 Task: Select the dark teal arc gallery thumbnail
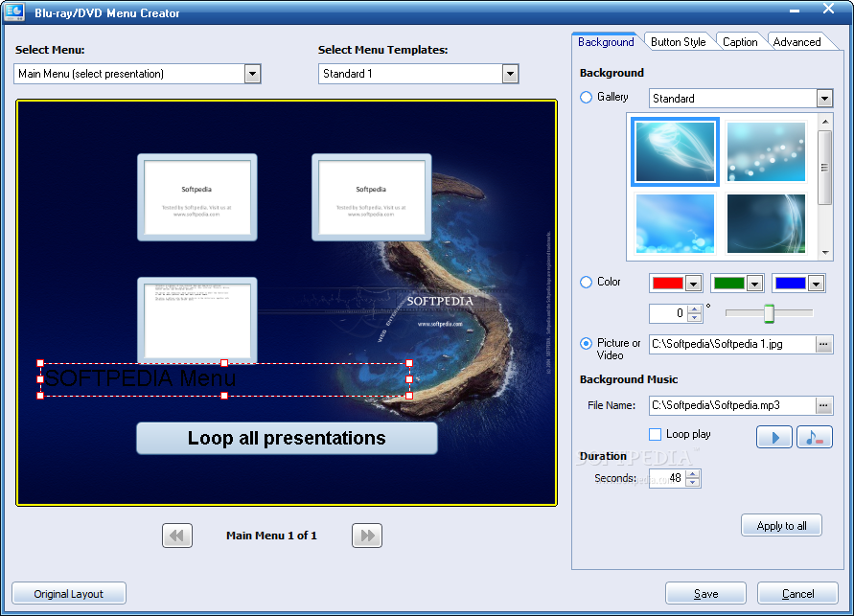[x=766, y=223]
